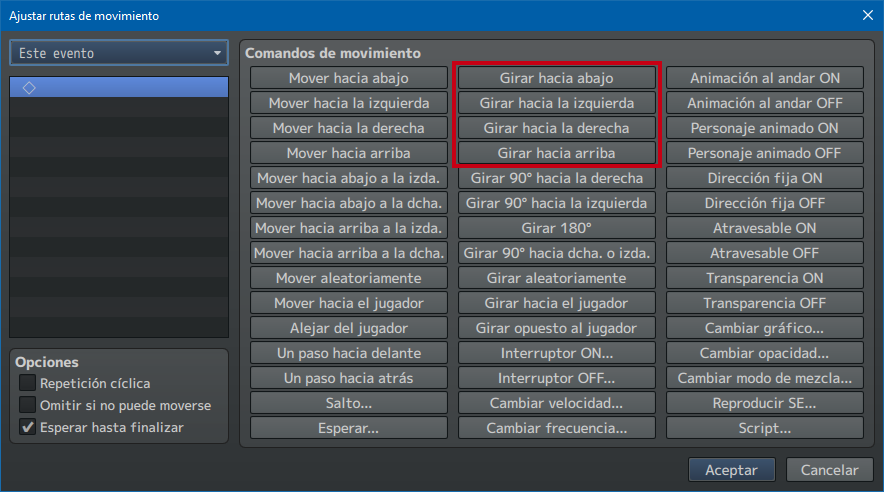Select Reproducir SE... command
Viewport: 884px width, 492px height.
764,403
